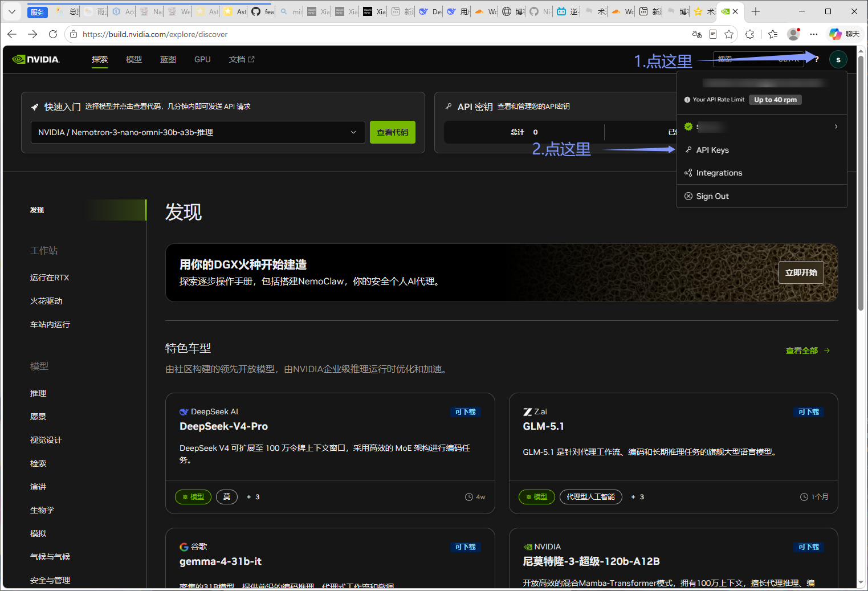Open 推理 category in the sidebar
The width and height of the screenshot is (868, 591).
pyautogui.click(x=38, y=393)
